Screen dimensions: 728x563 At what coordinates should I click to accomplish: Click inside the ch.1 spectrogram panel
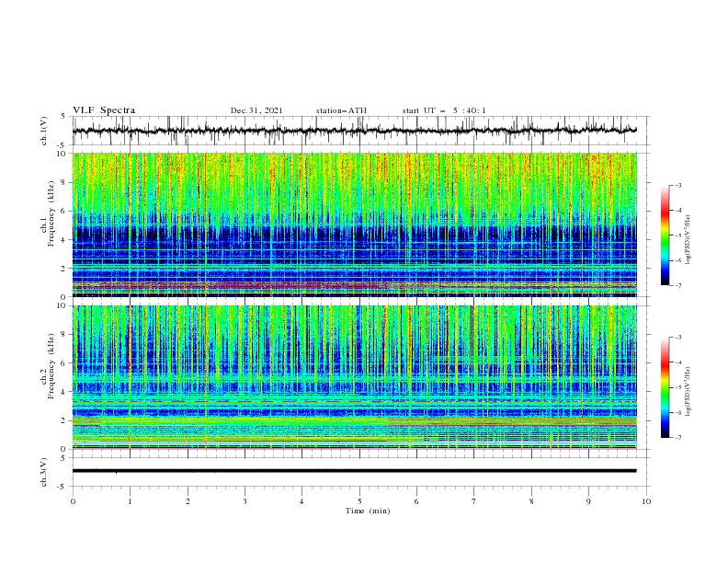354,224
